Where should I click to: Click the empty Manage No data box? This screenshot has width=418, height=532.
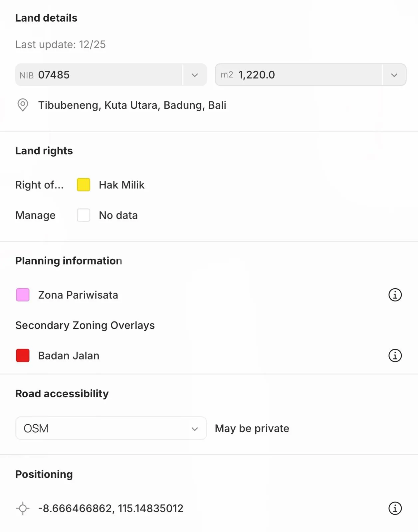[84, 215]
